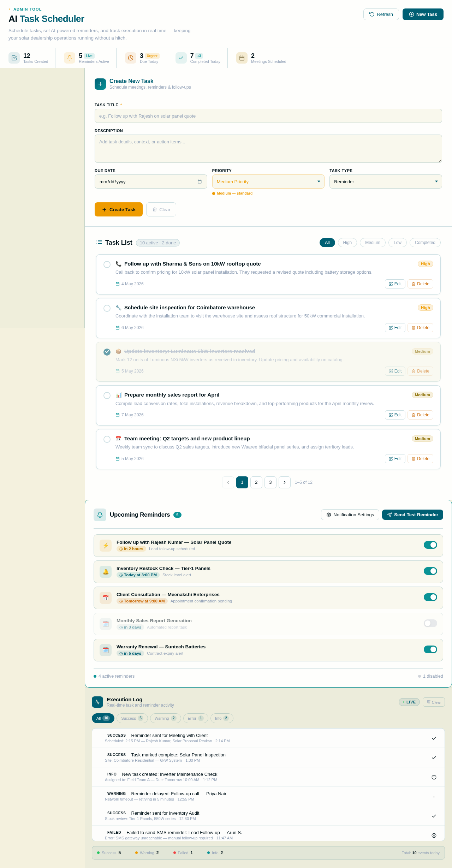This screenshot has height=868, width=452.
Task: Open the Task Type dropdown
Action: (386, 182)
